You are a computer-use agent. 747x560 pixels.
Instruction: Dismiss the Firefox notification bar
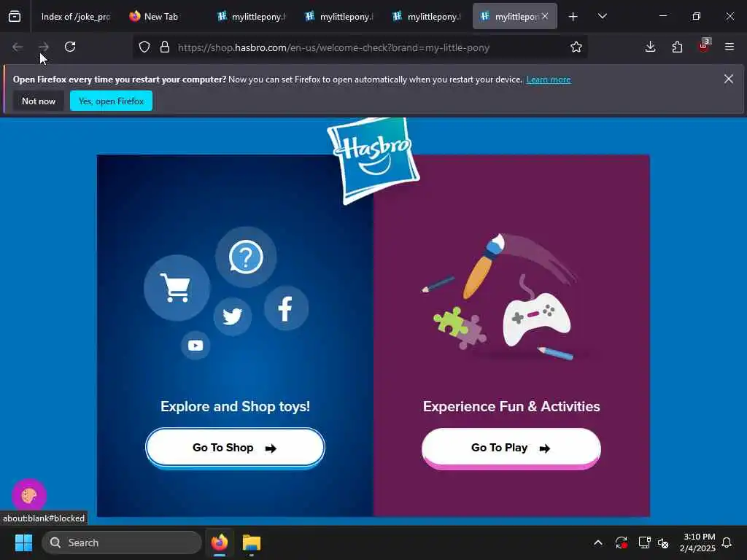(x=729, y=79)
